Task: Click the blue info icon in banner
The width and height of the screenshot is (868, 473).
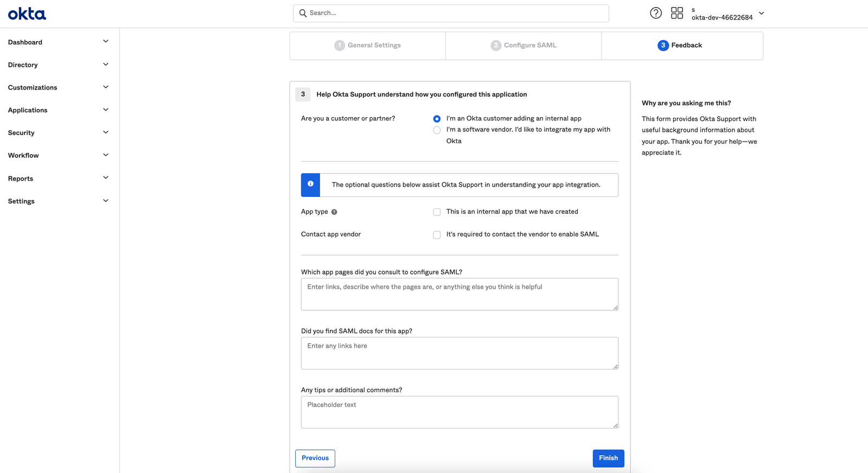Action: click(310, 184)
